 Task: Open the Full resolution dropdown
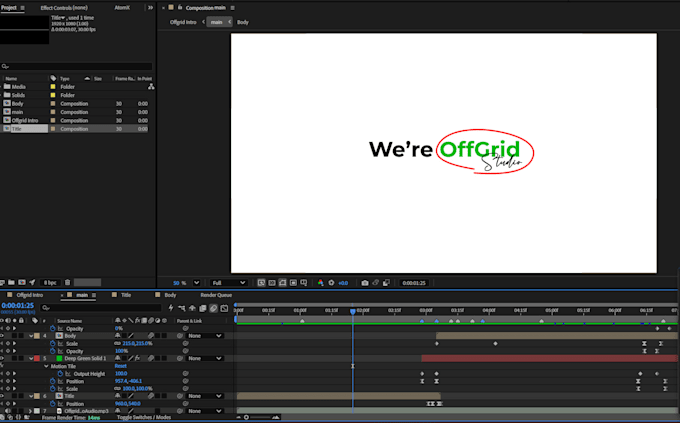pos(229,283)
